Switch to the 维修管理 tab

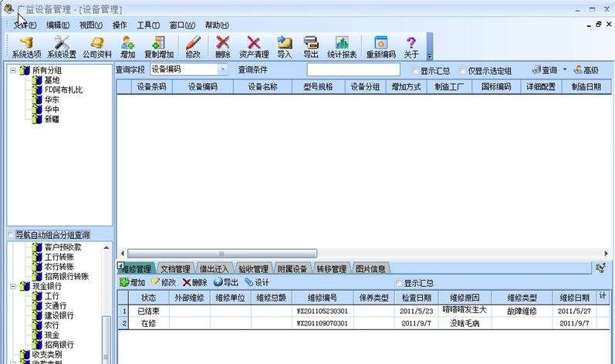point(137,269)
